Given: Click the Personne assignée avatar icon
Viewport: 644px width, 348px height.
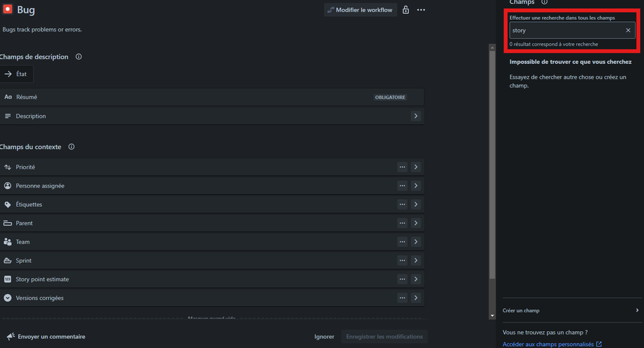Looking at the screenshot, I should pyautogui.click(x=7, y=186).
